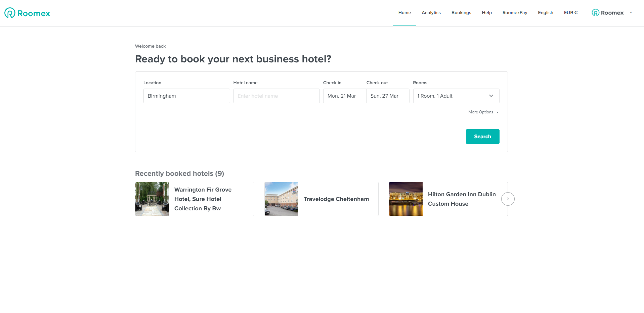Change the language from English
The width and height of the screenshot is (644, 313).
(545, 12)
